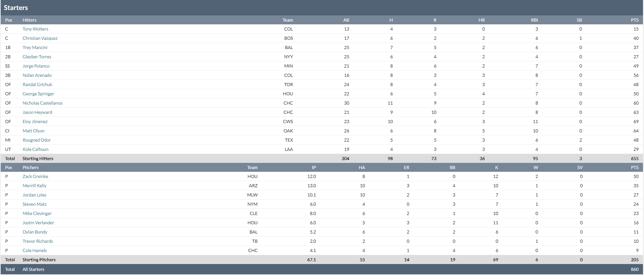Click total hitters at-bats 304
The width and height of the screenshot is (644, 275).
coord(345,159)
